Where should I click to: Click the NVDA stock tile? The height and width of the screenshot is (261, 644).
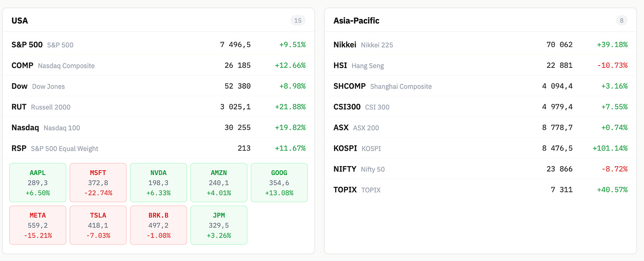point(158,183)
